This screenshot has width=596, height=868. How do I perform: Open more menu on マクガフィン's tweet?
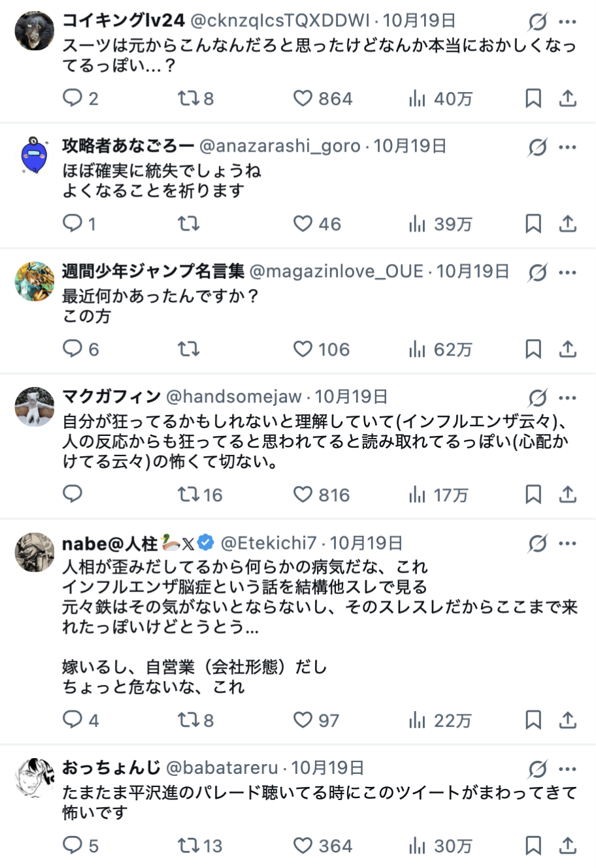tap(568, 397)
